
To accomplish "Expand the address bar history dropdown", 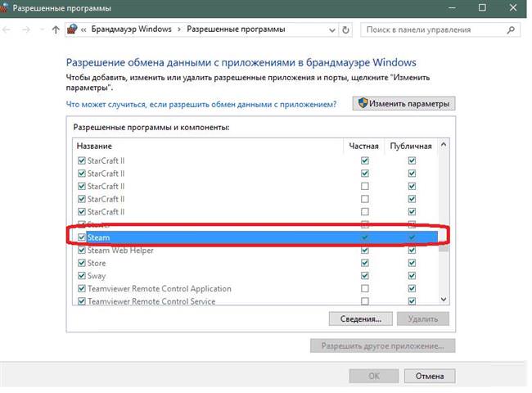I will pos(331,29).
